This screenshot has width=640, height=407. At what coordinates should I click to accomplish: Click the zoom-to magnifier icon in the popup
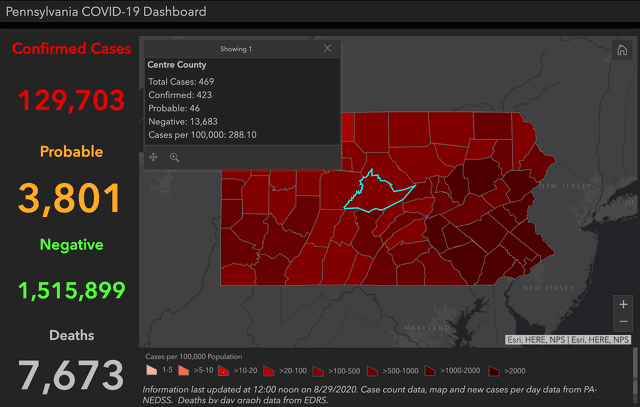coord(174,157)
